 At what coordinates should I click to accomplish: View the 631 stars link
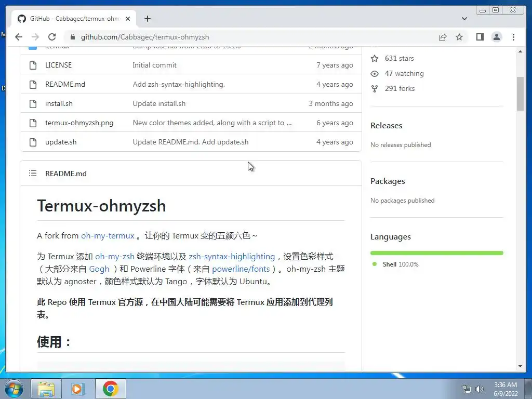click(399, 58)
